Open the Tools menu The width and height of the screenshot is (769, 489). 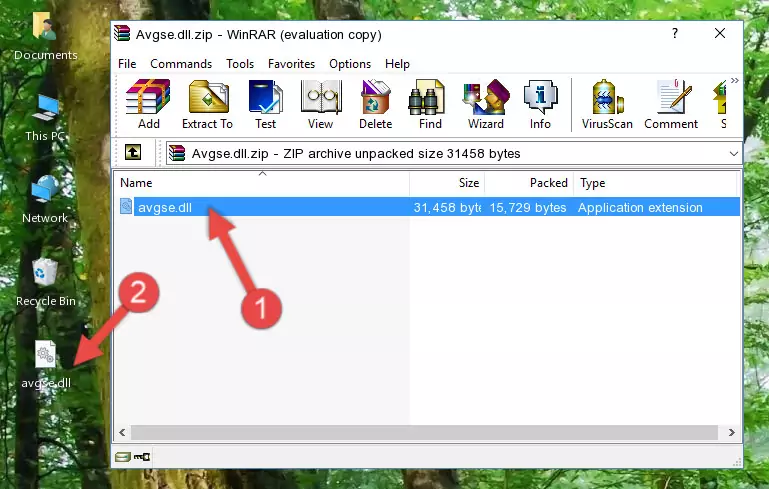click(x=240, y=64)
